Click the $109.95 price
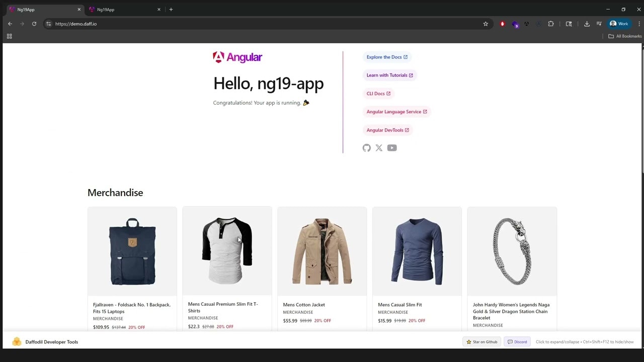 [101, 327]
